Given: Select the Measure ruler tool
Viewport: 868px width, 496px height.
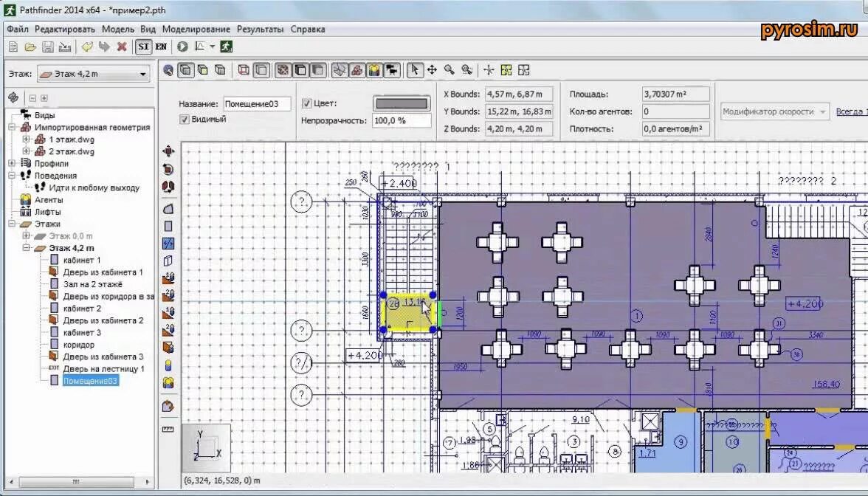Looking at the screenshot, I should click(168, 429).
